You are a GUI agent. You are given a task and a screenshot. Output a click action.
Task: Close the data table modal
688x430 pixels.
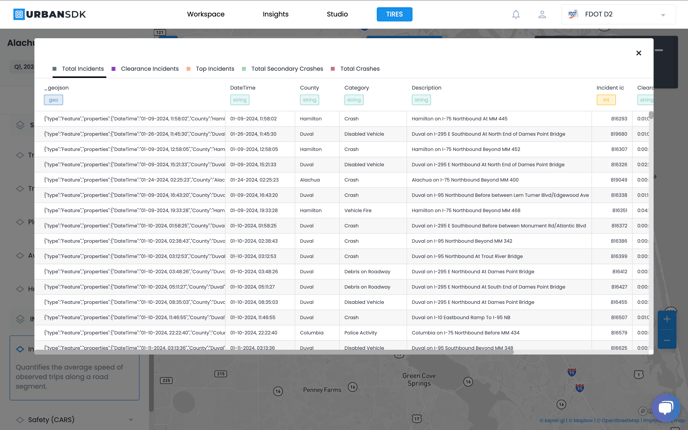(638, 53)
